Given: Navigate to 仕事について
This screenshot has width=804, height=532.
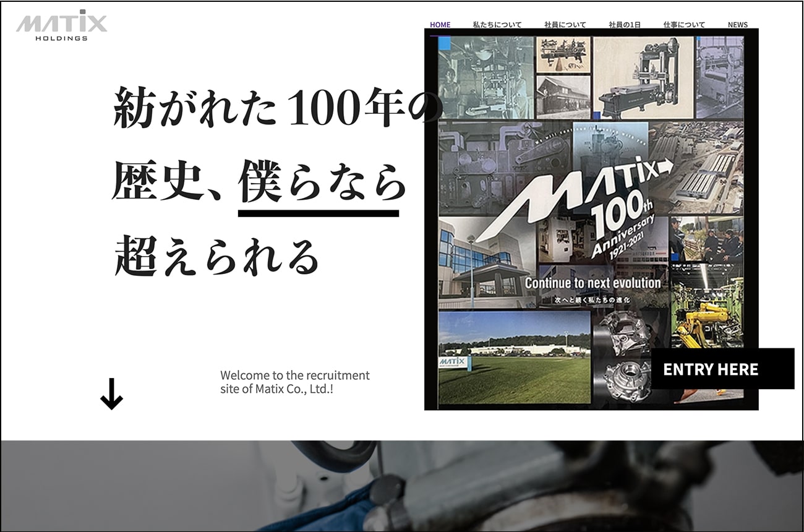Looking at the screenshot, I should pyautogui.click(x=684, y=25).
